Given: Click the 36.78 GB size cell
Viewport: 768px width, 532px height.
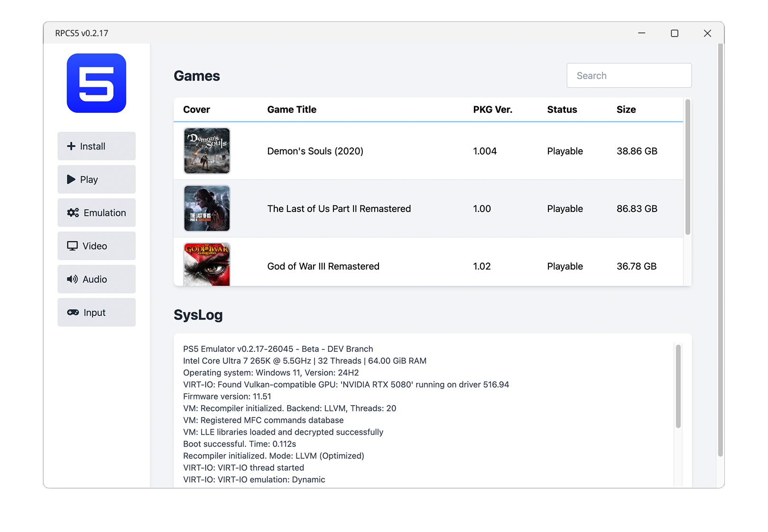Looking at the screenshot, I should (637, 266).
